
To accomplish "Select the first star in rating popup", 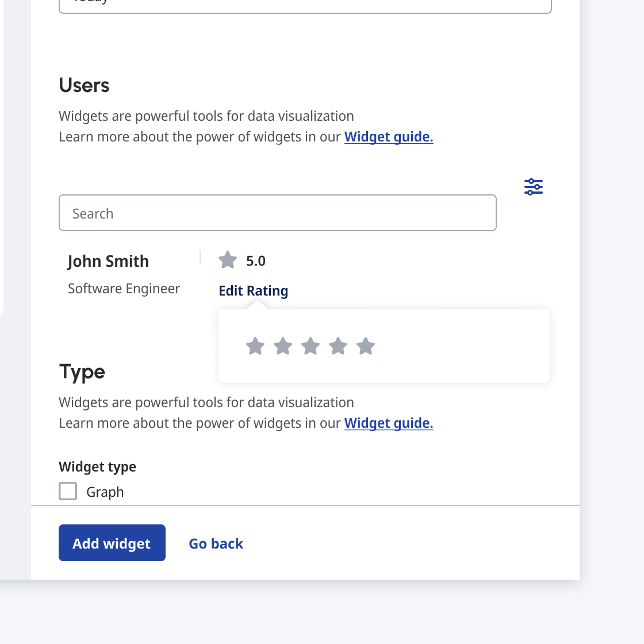I will point(255,346).
